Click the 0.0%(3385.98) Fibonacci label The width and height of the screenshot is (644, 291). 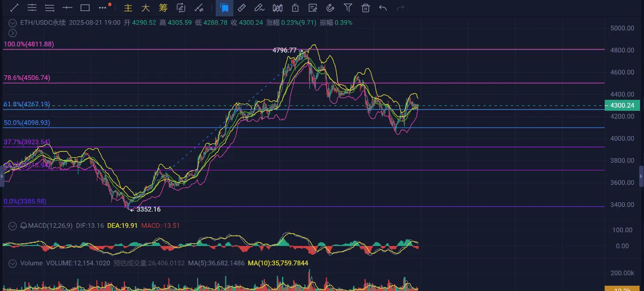click(x=25, y=201)
